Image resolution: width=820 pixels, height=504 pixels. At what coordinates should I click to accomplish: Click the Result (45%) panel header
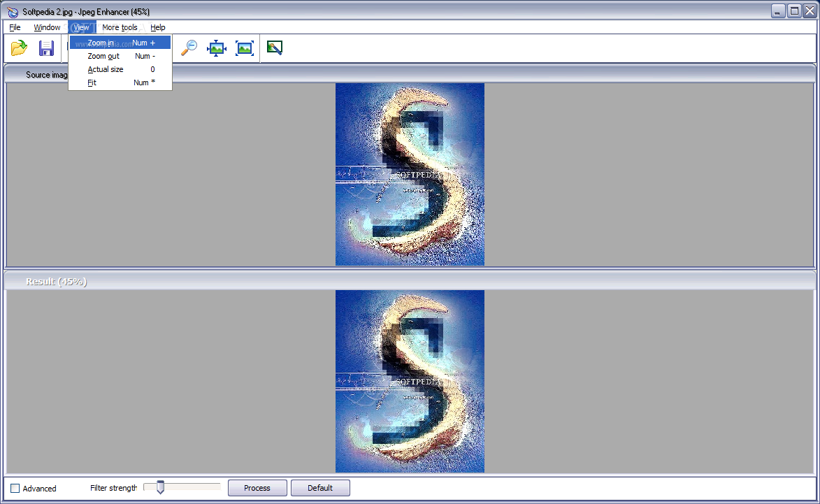coord(410,281)
